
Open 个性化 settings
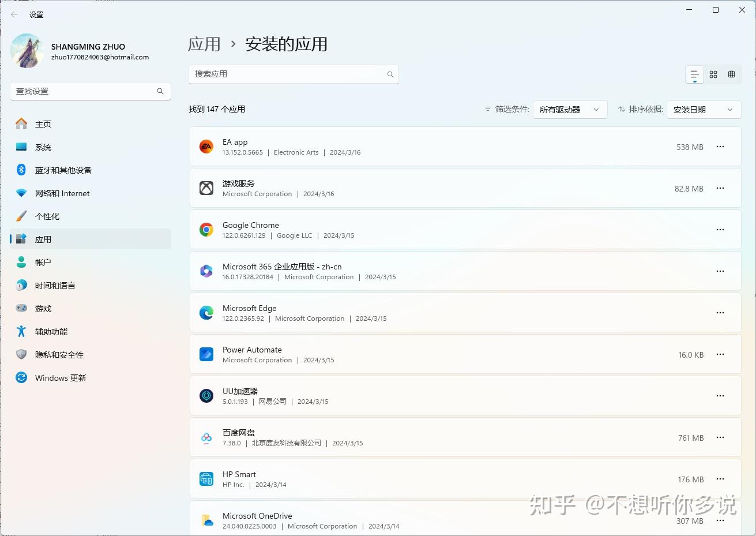[91, 216]
